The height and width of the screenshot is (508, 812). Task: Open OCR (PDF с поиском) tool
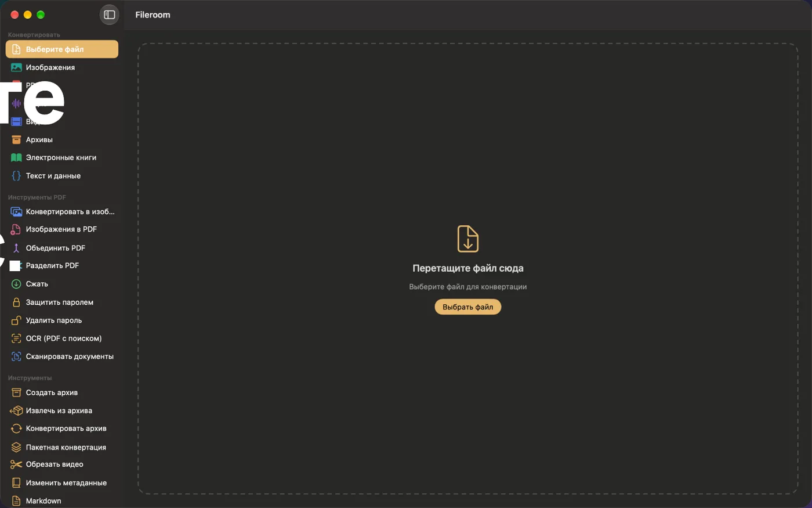point(62,338)
